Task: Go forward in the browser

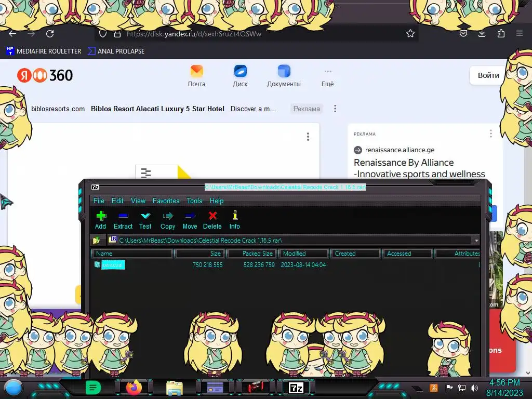Action: click(x=31, y=34)
